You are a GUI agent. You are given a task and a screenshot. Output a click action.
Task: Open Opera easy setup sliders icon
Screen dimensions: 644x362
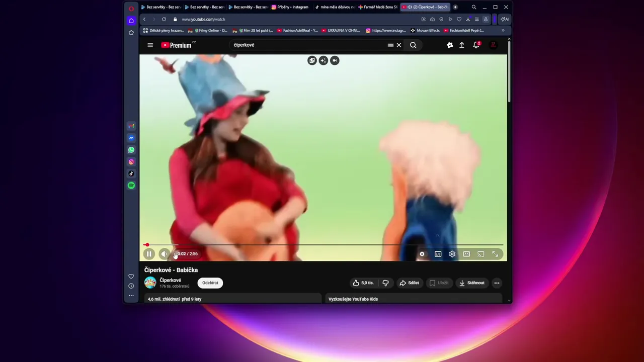(x=476, y=19)
